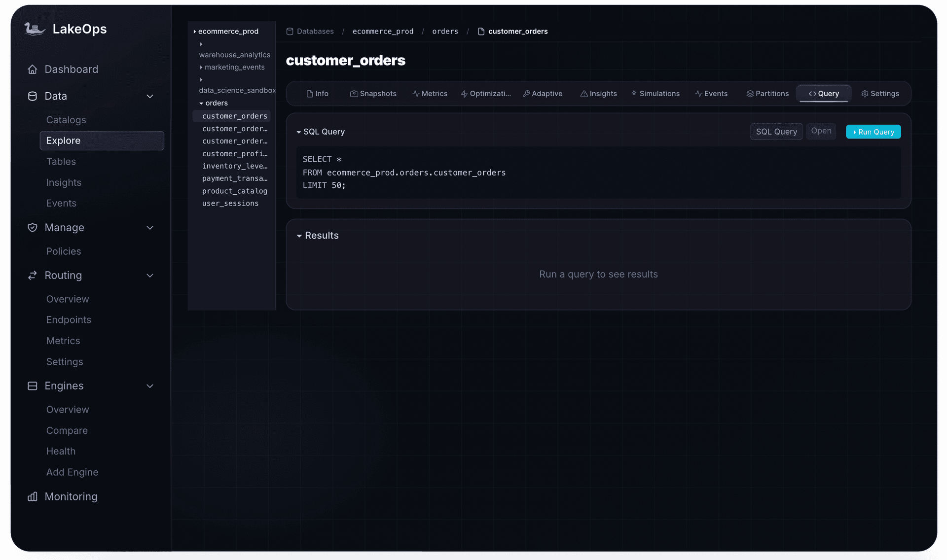Click the Monitoring bar chart icon
The image size is (947, 560).
(33, 497)
